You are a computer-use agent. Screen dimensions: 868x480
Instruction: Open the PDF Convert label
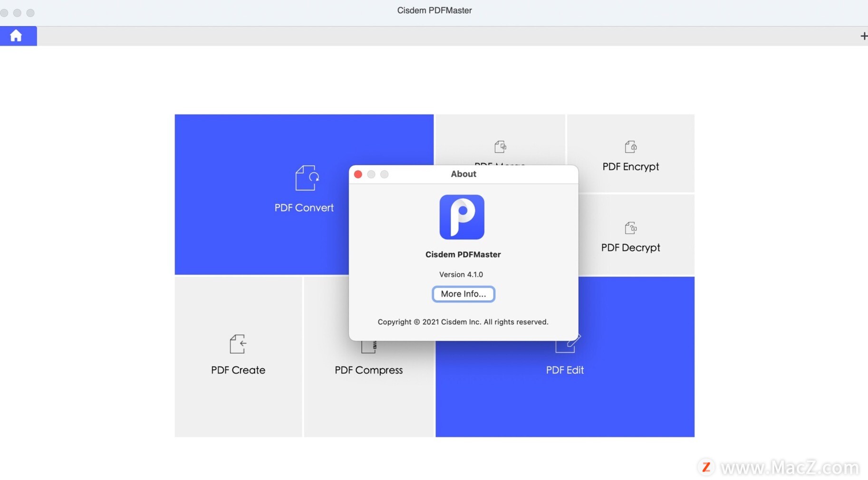(304, 208)
